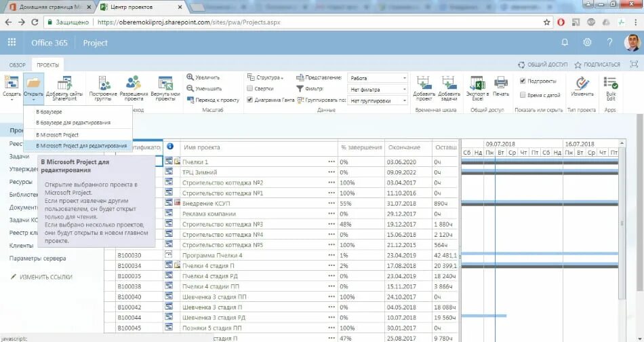Click Добавить сайты SharePoint icon
Viewport: 644px width, 342px height.
click(x=64, y=83)
